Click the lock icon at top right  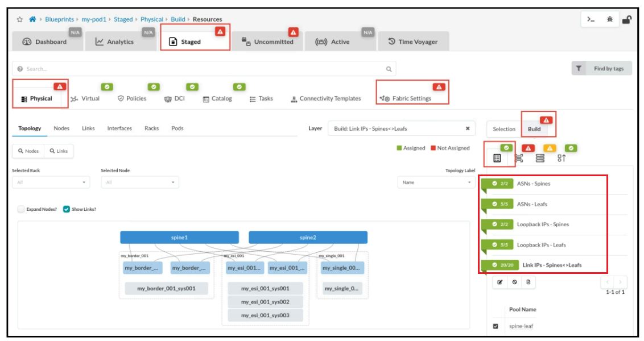626,19
